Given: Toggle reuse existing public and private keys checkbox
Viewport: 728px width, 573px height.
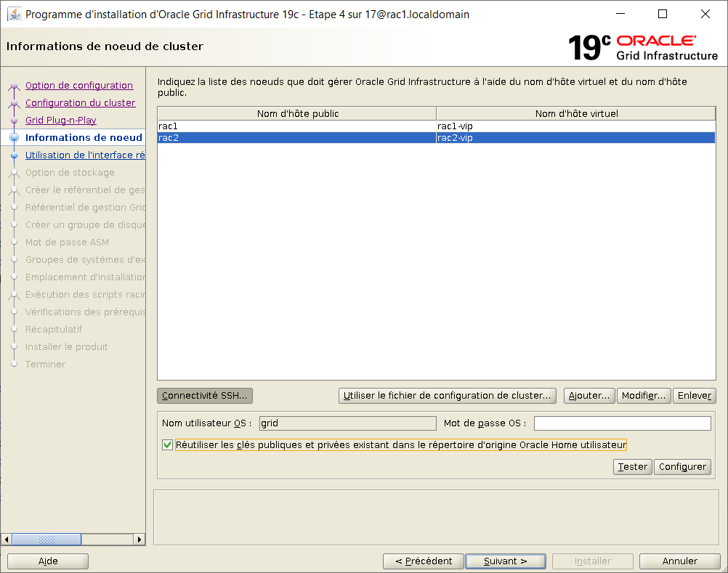Looking at the screenshot, I should click(168, 445).
